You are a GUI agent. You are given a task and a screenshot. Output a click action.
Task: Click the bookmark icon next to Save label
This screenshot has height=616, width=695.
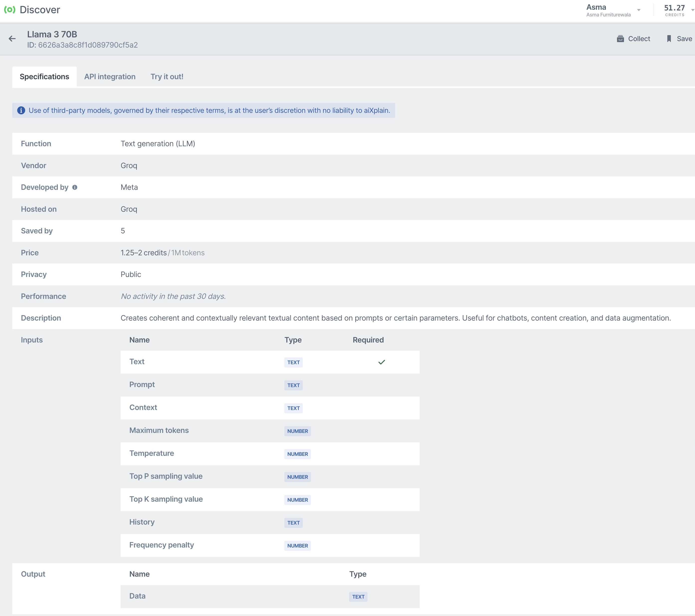[669, 39]
